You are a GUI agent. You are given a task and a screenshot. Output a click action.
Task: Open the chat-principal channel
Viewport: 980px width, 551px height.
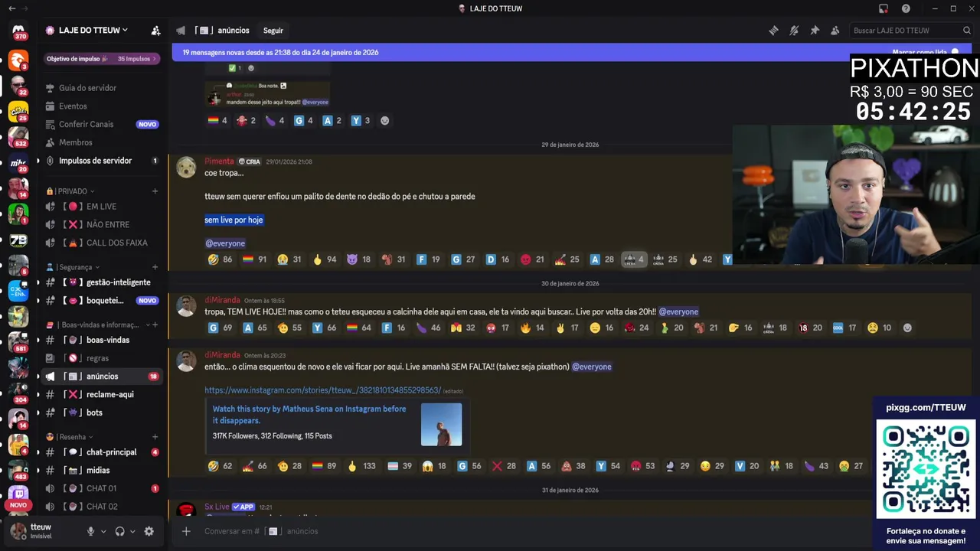pos(102,452)
